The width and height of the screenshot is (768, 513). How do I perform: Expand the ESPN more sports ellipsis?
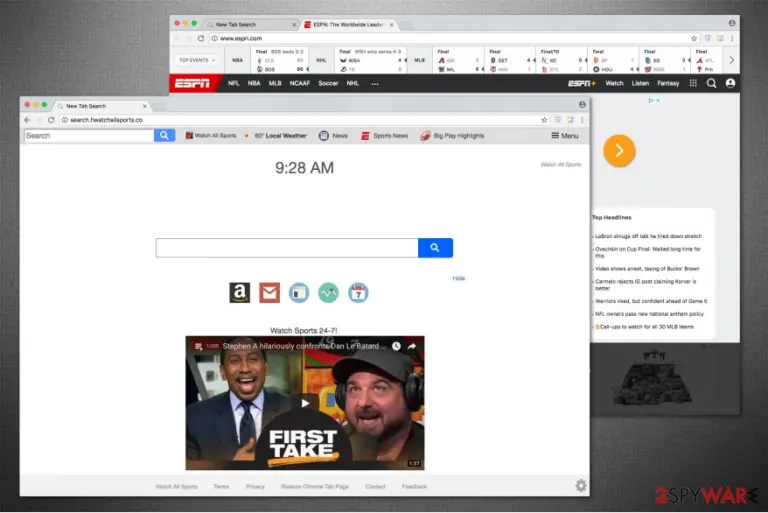tap(375, 84)
